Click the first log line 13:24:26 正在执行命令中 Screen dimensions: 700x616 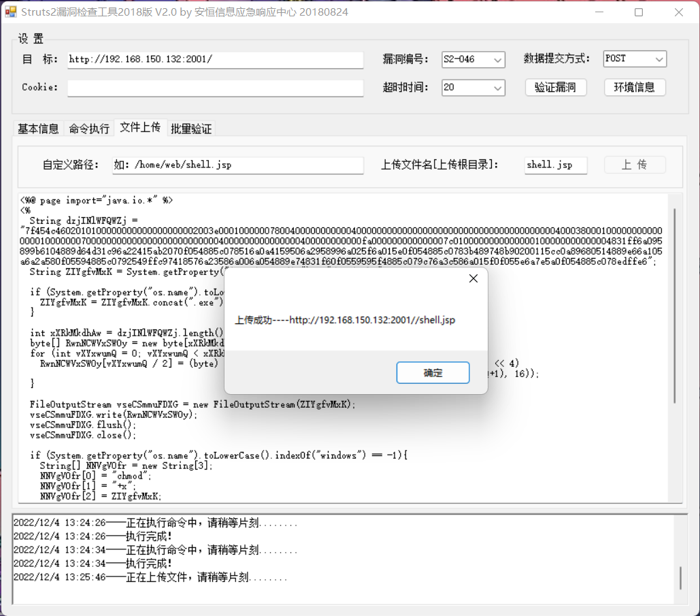coord(155,523)
